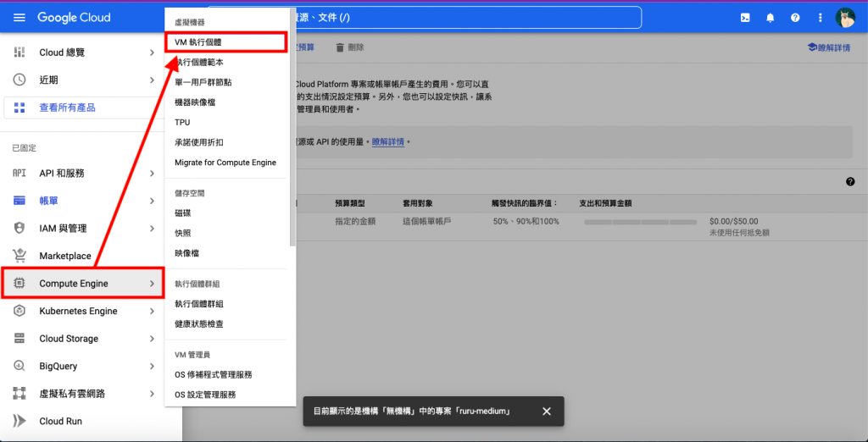The image size is (868, 442).
Task: Click the Cloud 總覽 icon
Action: point(19,52)
